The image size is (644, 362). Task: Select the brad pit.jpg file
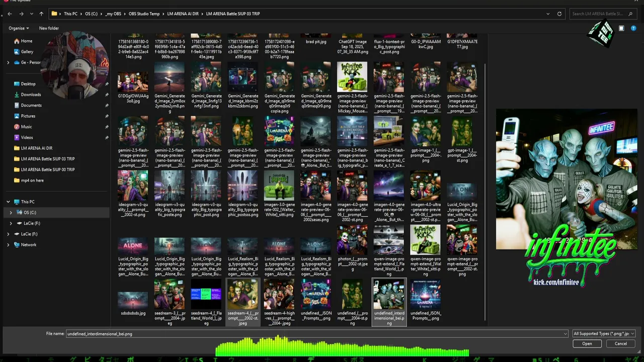tap(316, 42)
